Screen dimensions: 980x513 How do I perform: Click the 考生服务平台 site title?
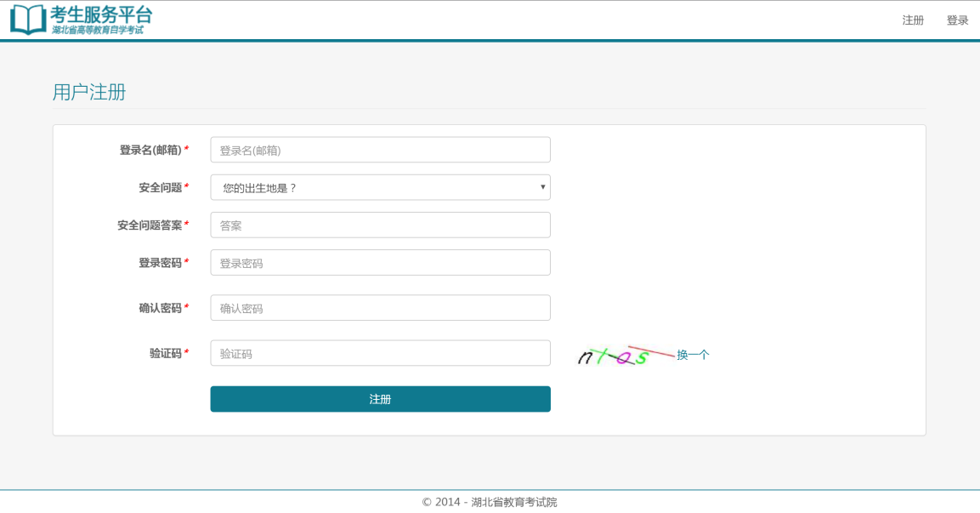click(x=101, y=14)
